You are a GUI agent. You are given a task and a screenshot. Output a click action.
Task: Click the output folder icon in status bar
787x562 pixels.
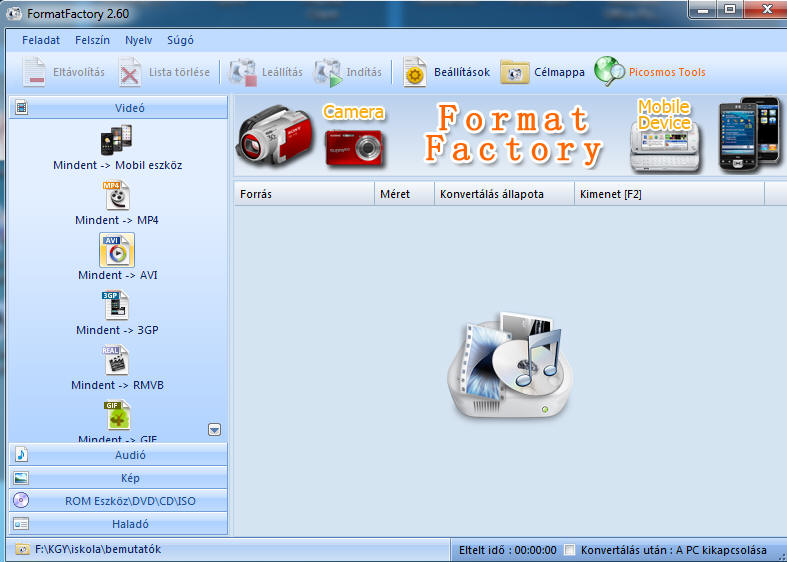click(x=22, y=549)
